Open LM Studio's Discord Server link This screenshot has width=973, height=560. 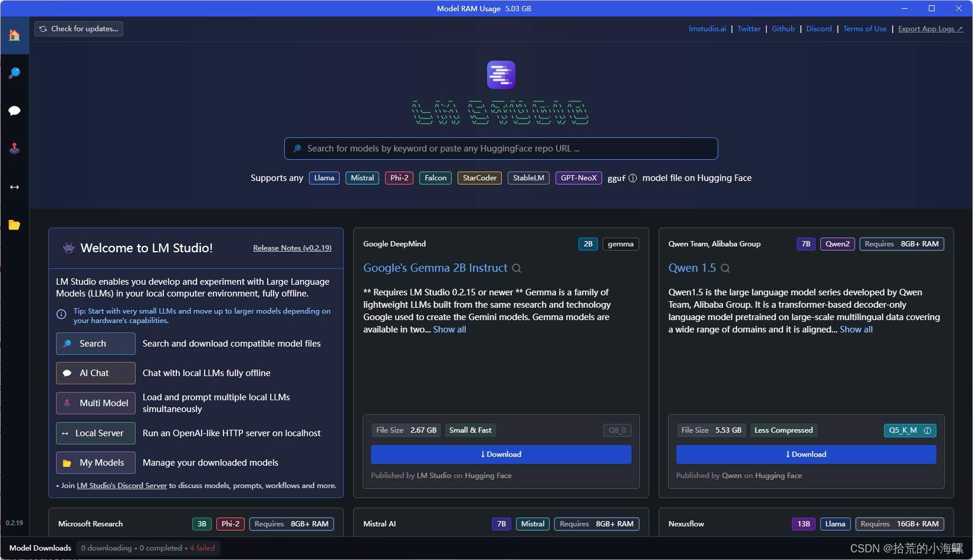(122, 486)
